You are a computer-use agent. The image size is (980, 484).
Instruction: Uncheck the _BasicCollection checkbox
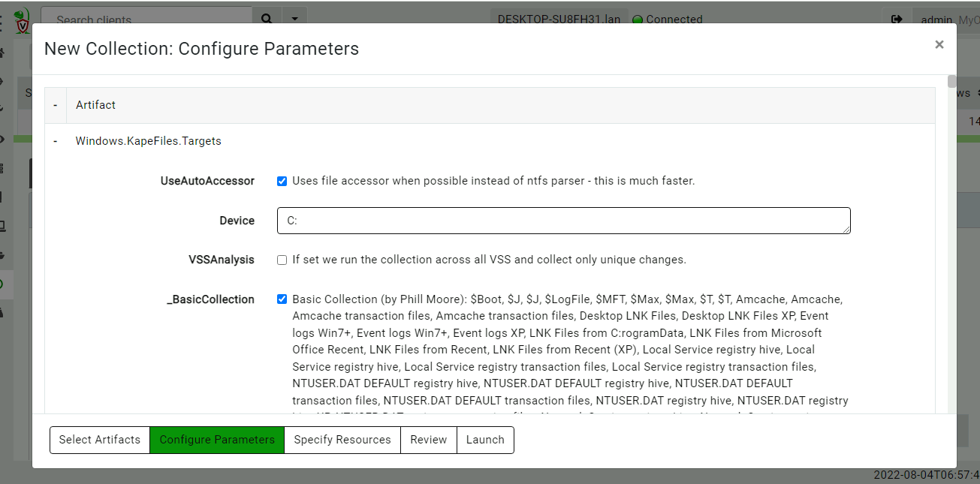(x=282, y=299)
